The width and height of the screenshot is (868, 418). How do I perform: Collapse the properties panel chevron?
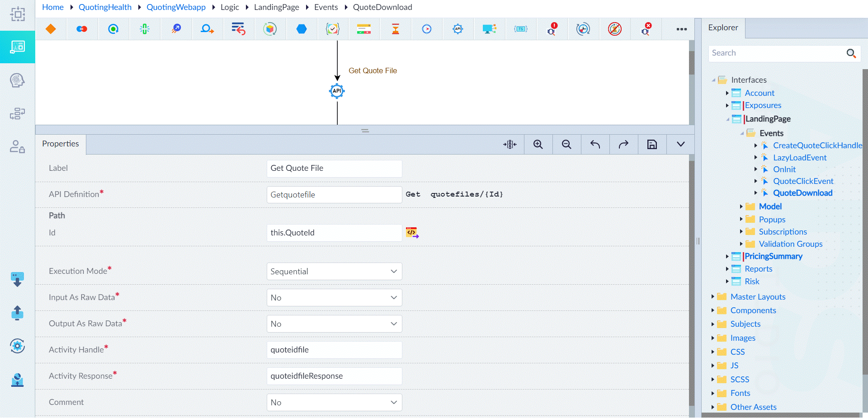coord(680,144)
